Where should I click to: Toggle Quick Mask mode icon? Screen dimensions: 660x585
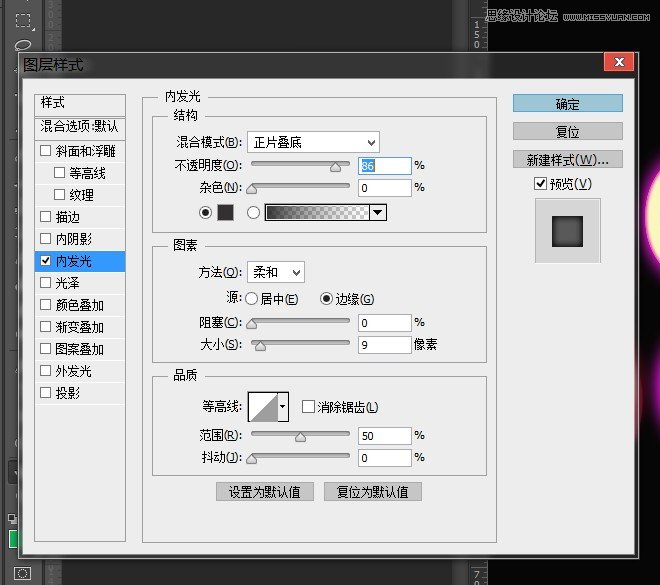(22, 573)
